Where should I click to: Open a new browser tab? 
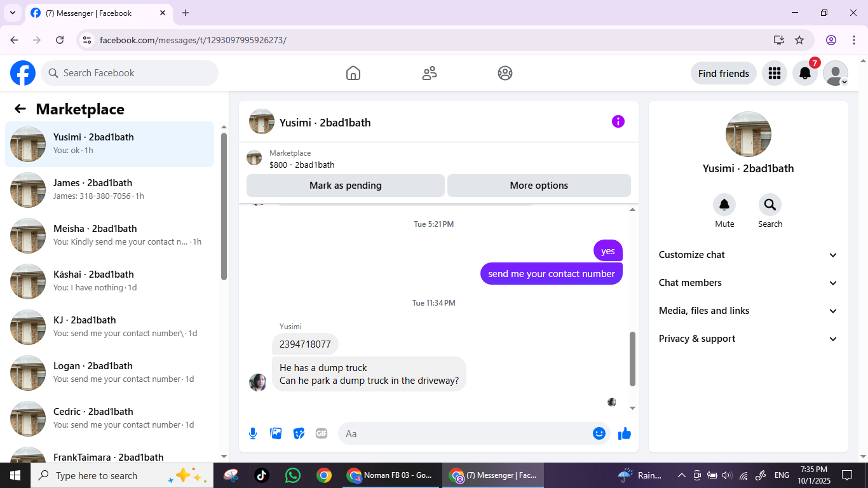pyautogui.click(x=186, y=13)
